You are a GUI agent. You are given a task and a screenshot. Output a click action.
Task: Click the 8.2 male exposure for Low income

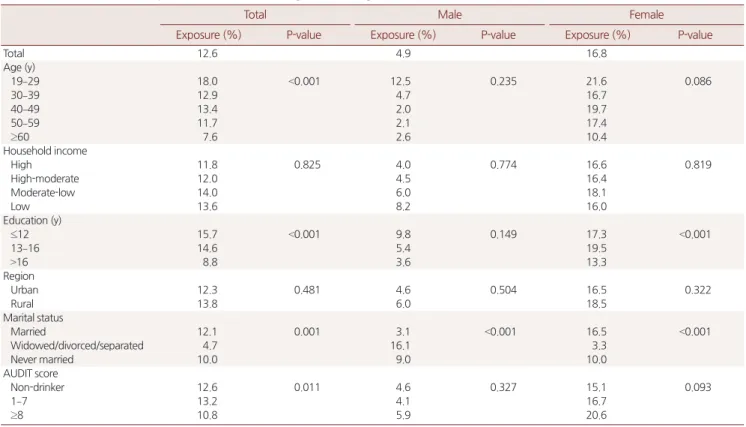tap(403, 206)
